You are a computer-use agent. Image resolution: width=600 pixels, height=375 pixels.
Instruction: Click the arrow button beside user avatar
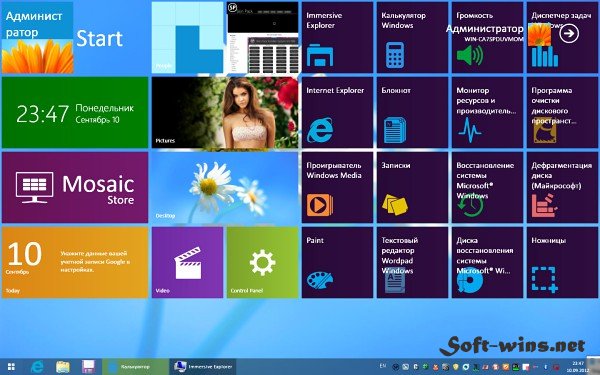(x=569, y=33)
